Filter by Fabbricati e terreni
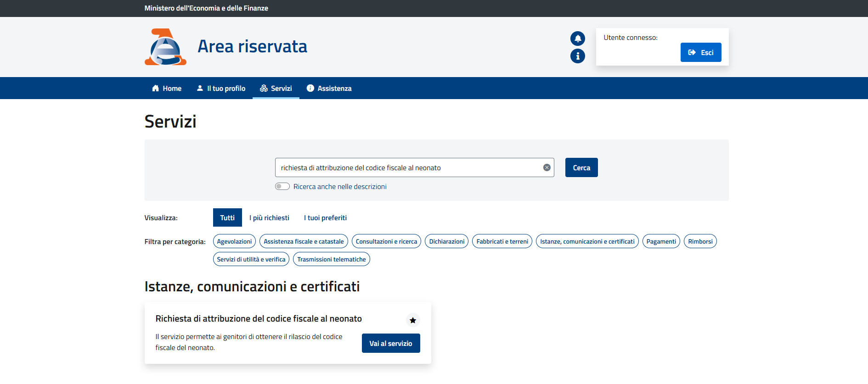 pos(502,241)
